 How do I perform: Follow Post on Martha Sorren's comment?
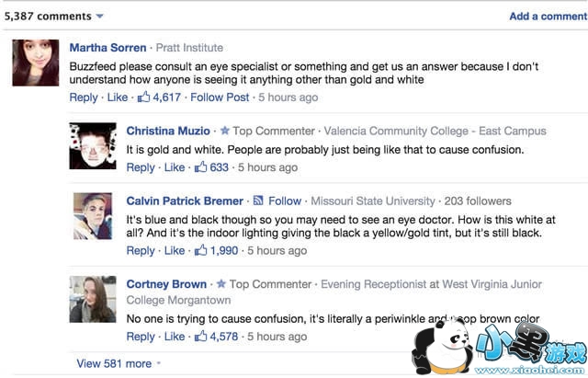(220, 97)
